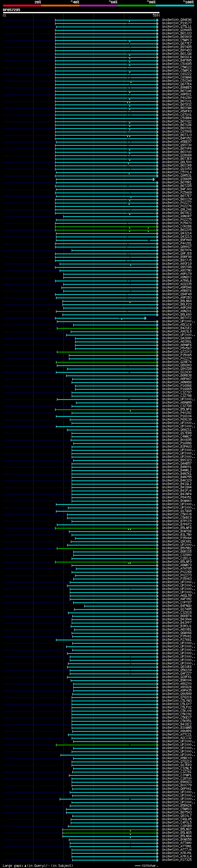Viewport: 197px width, 868px height.
Task: Select hit UniRef100_B4Z1E2
Action: tap(177, 328)
